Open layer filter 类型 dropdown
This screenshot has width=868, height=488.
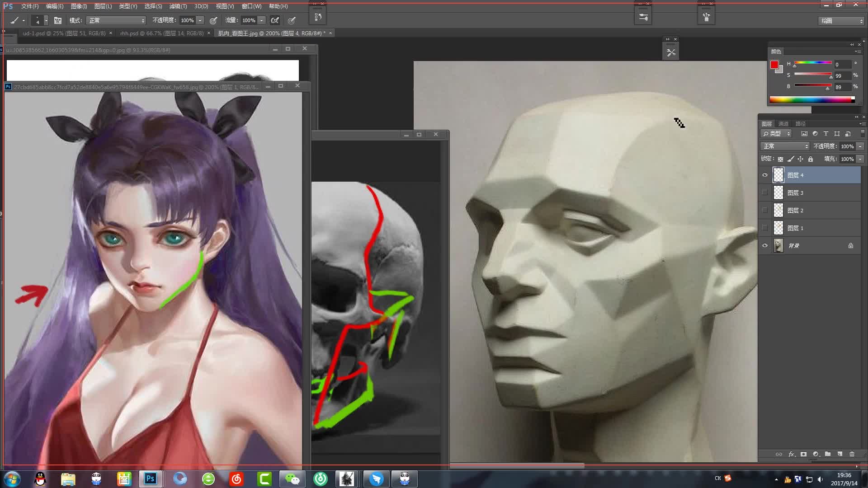pos(776,134)
